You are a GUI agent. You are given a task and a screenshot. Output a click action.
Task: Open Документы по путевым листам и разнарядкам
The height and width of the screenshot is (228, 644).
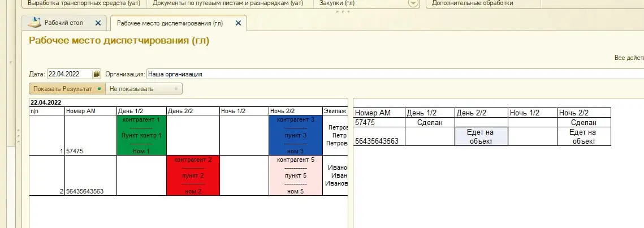(x=228, y=3)
